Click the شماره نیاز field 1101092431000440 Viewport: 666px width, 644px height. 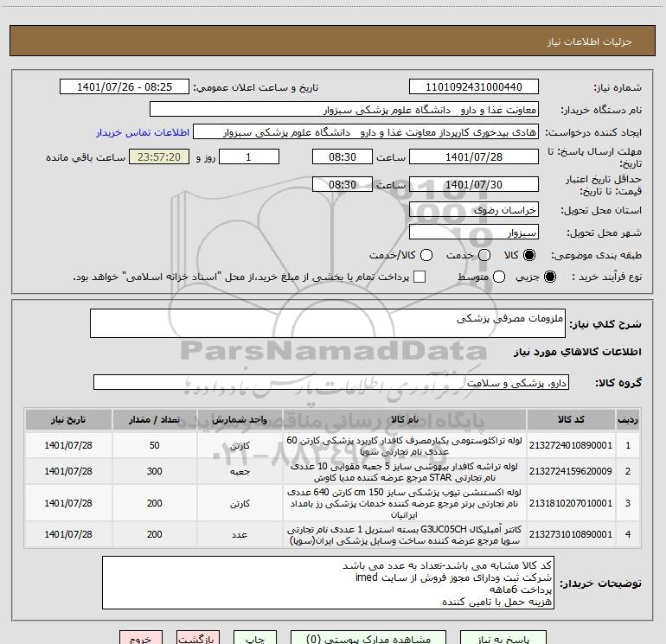474,87
